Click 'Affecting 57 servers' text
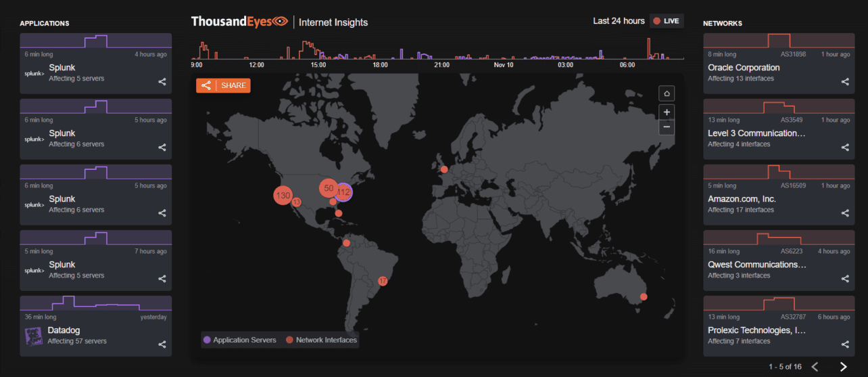 (77, 341)
